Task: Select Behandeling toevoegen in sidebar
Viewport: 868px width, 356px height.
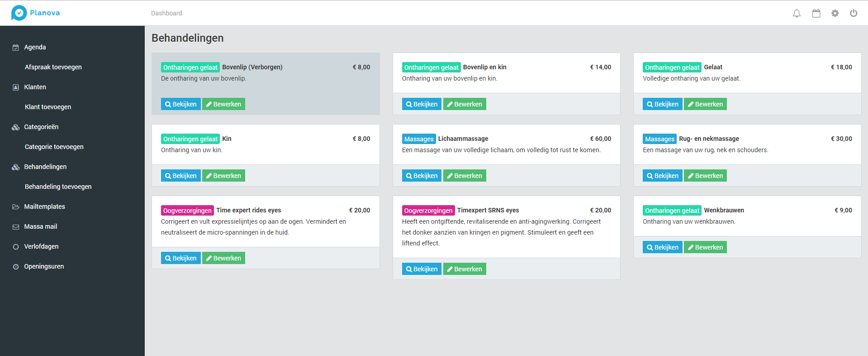Action: click(58, 187)
